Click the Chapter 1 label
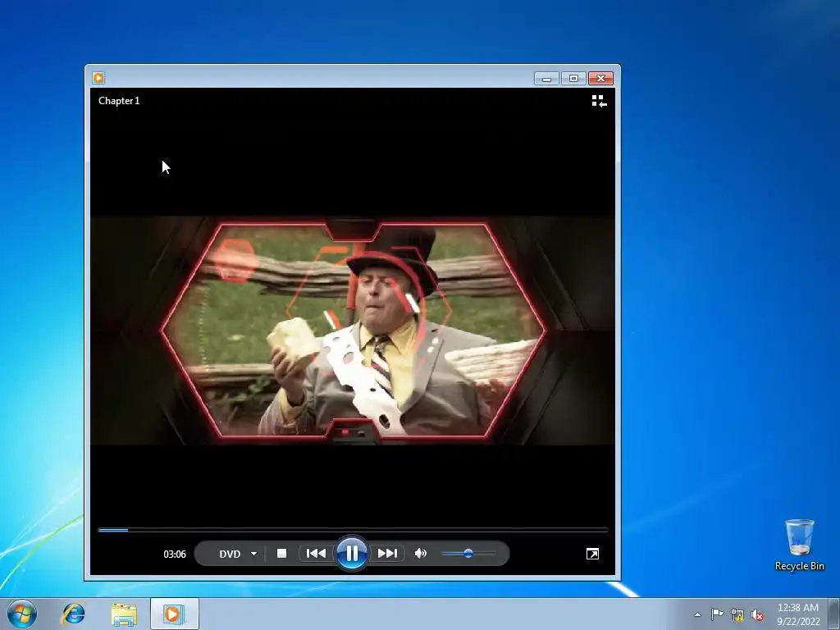Viewport: 840px width, 630px height. click(119, 101)
